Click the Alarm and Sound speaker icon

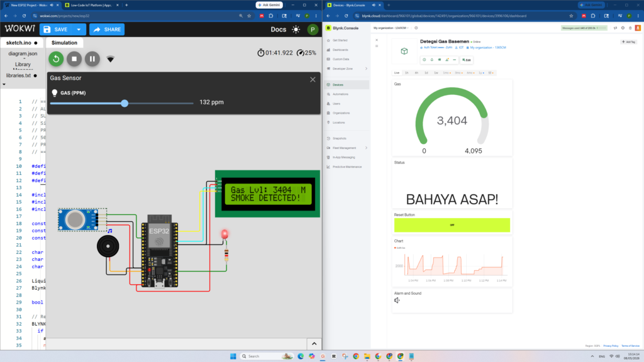tap(397, 300)
